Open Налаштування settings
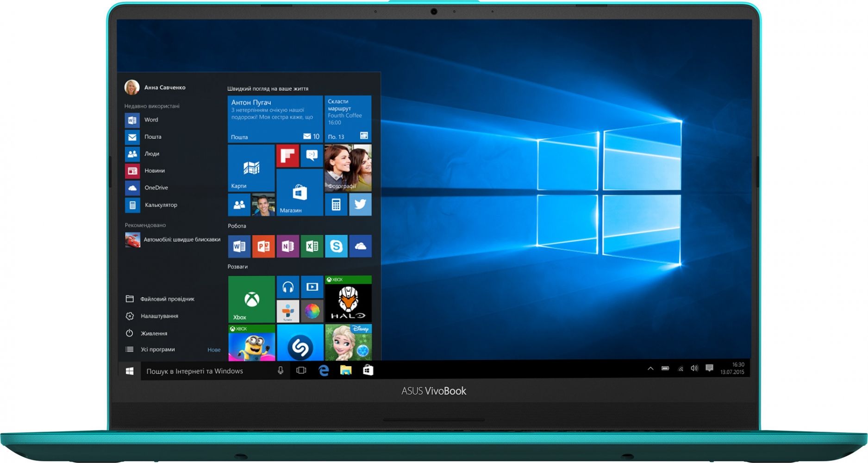Screen dimensions: 868x463 click(159, 316)
